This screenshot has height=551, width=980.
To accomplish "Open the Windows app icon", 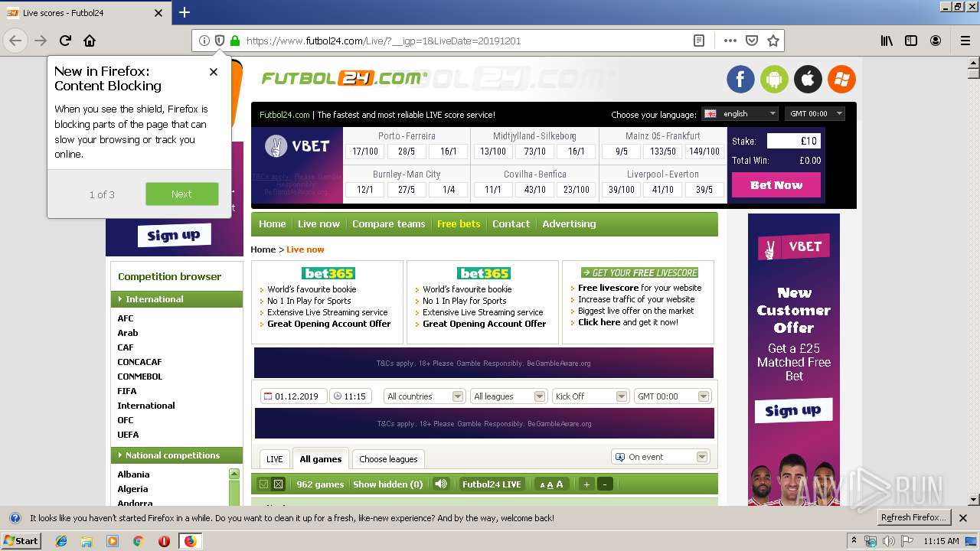I will 841,79.
